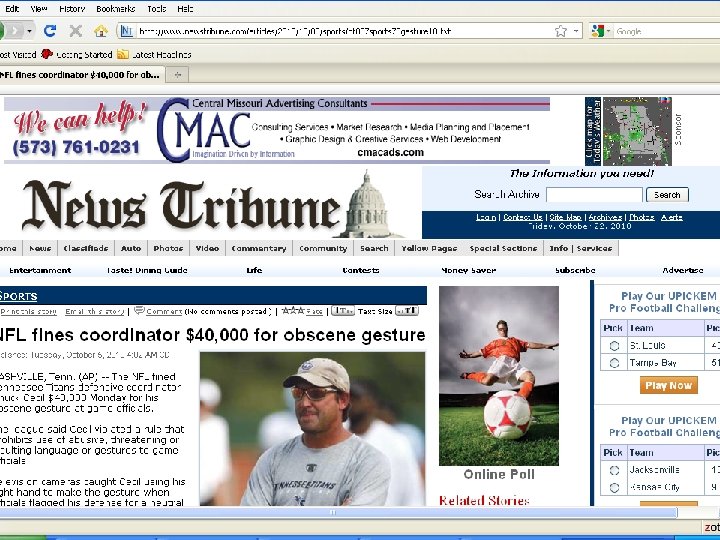Click the Comment speech bubble icon
This screenshot has width=720, height=540.
pyautogui.click(x=140, y=310)
